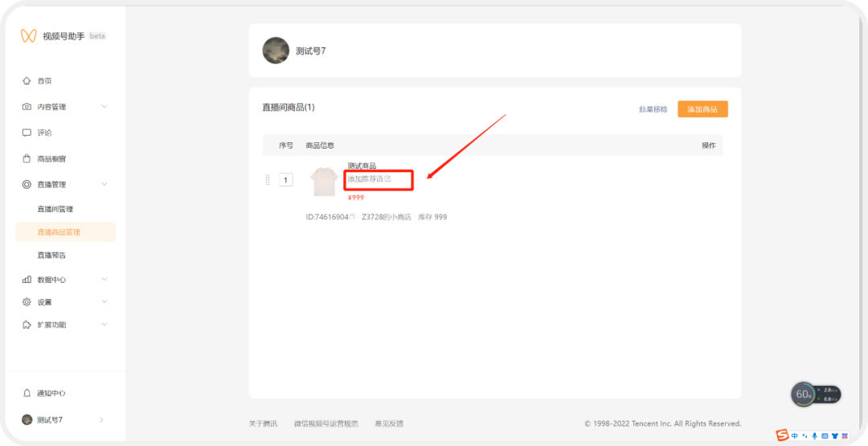
Task: Click the shirt skin icon in IME bar
Action: click(835, 436)
